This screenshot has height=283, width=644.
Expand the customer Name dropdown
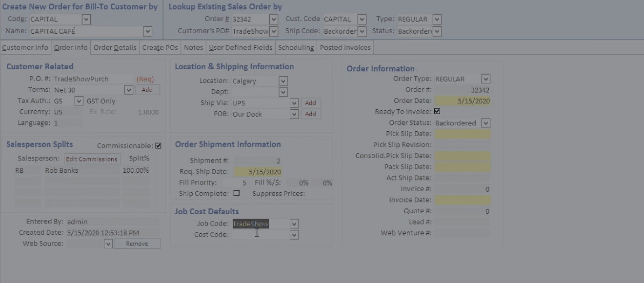[x=147, y=31]
